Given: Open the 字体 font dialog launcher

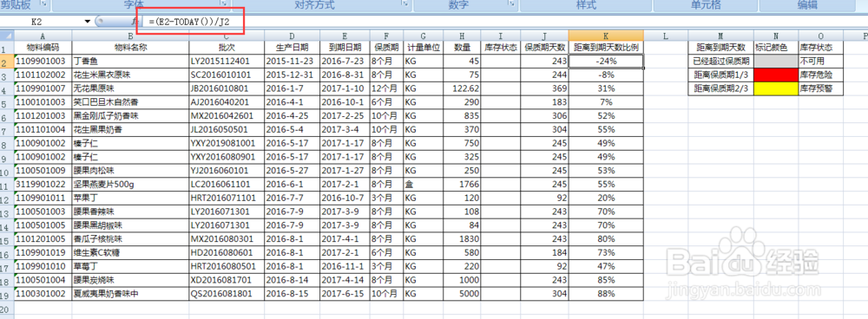Looking at the screenshot, I should pos(224,4).
